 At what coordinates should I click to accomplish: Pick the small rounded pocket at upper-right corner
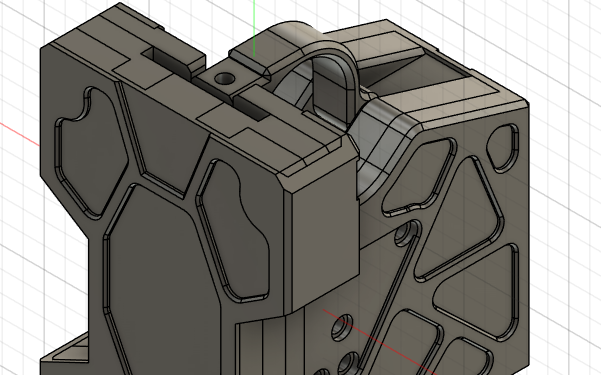coord(502,147)
